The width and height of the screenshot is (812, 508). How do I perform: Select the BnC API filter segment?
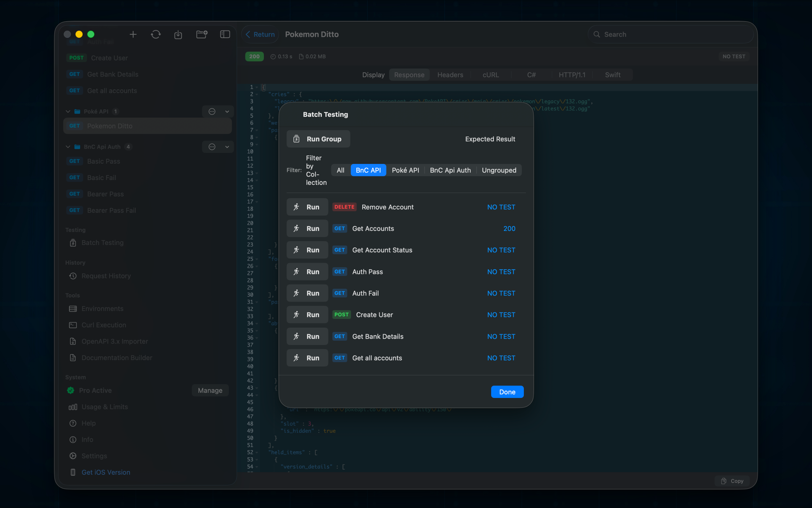(368, 170)
